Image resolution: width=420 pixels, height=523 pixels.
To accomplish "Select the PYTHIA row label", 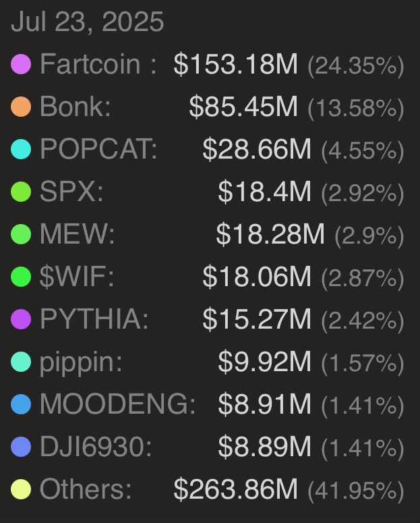I will coord(94,319).
